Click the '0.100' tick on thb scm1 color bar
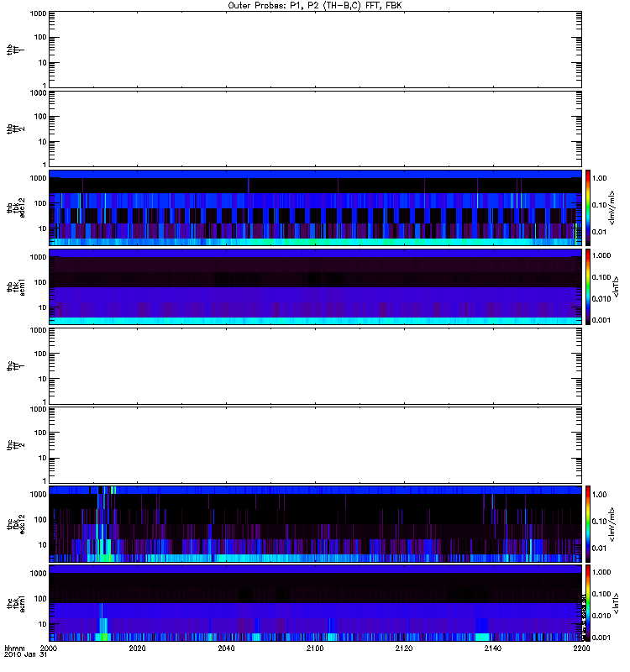 click(x=601, y=277)
